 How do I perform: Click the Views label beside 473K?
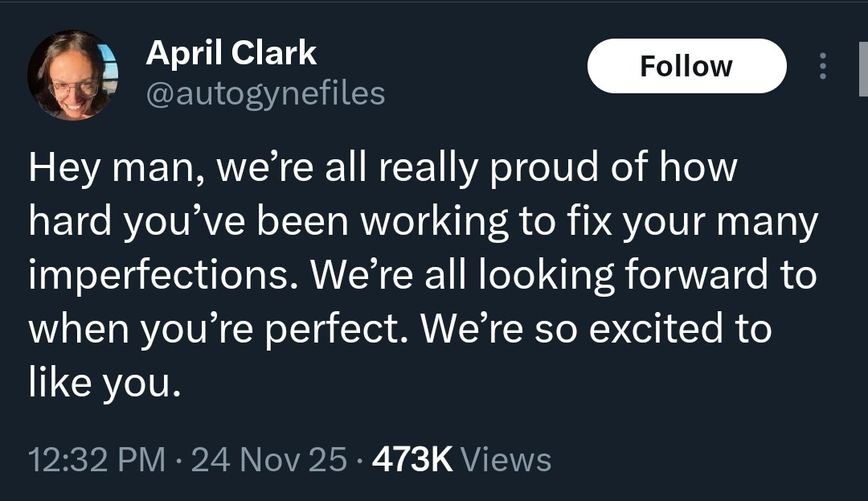[x=506, y=460]
